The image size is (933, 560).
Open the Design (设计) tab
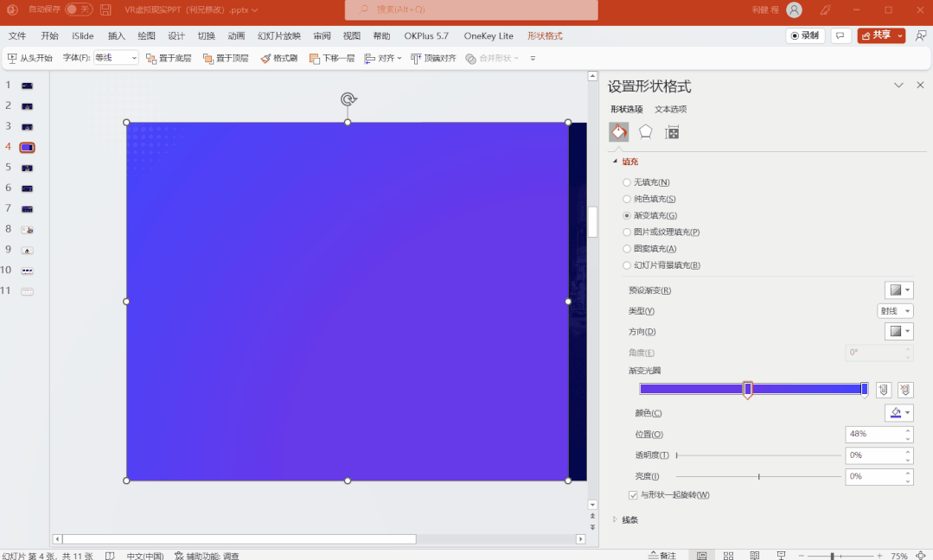176,35
